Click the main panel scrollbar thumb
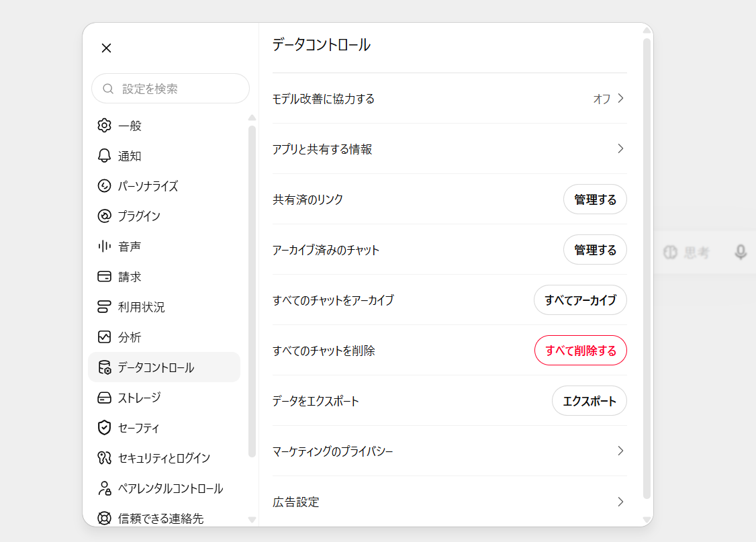This screenshot has height=542, width=756. [x=647, y=269]
